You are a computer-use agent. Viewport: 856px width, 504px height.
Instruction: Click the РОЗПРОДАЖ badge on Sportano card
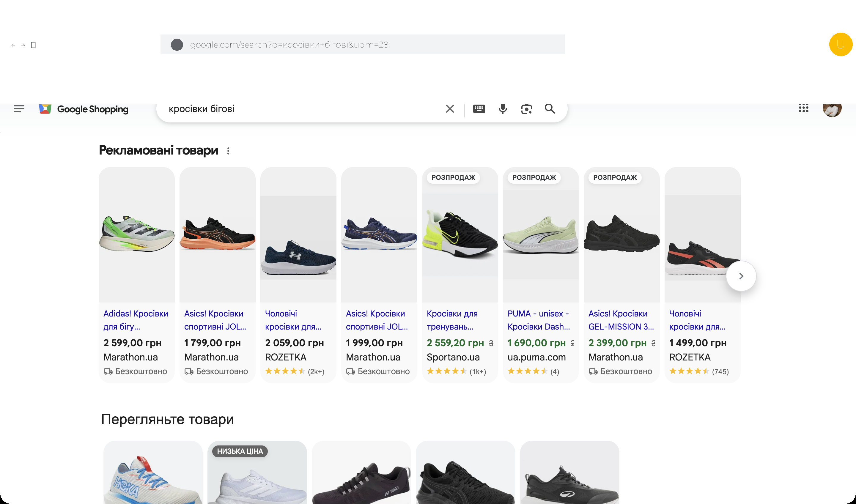click(453, 177)
